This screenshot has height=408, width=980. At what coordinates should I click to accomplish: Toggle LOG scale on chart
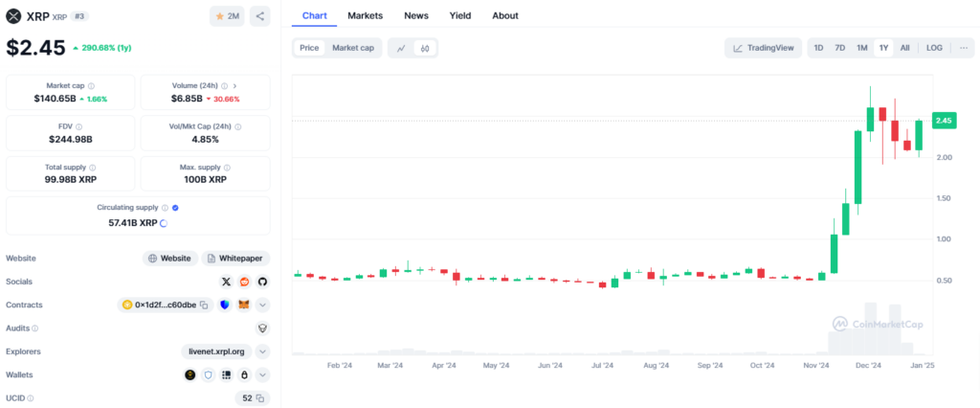coord(934,48)
